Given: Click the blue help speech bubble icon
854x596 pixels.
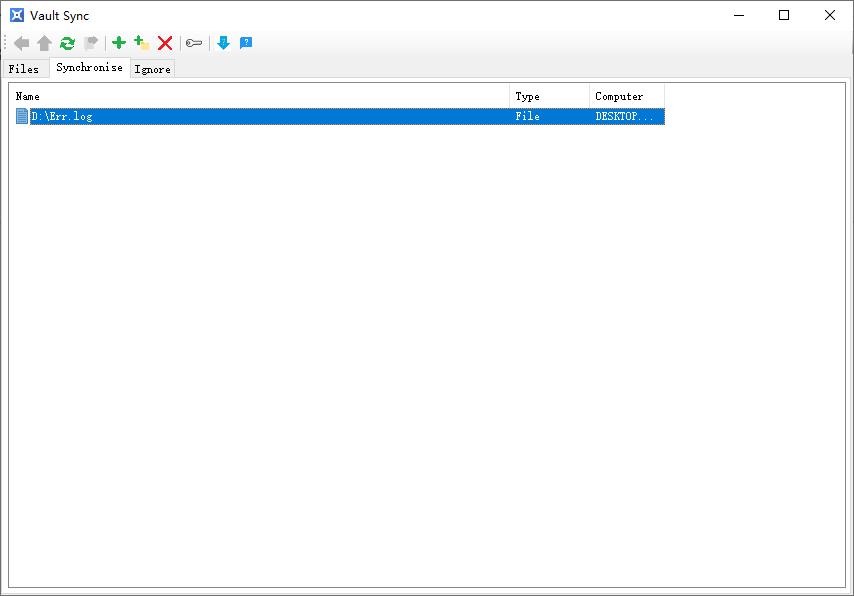Looking at the screenshot, I should pos(246,42).
